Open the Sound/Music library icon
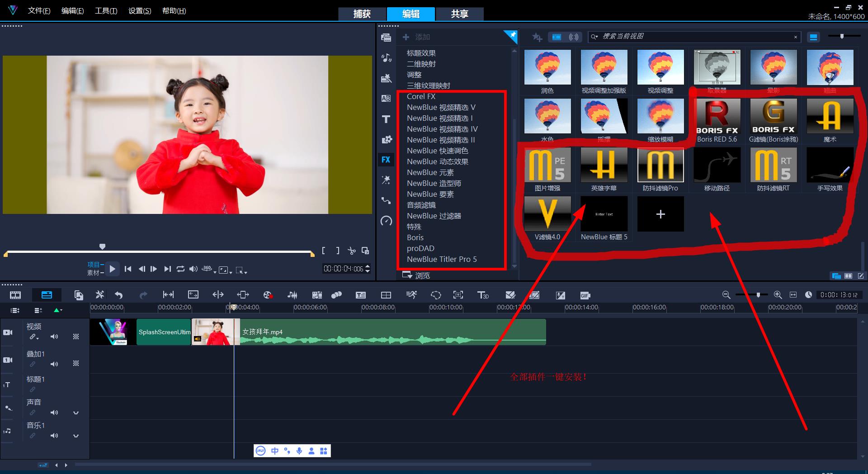The image size is (868, 474). 386,58
